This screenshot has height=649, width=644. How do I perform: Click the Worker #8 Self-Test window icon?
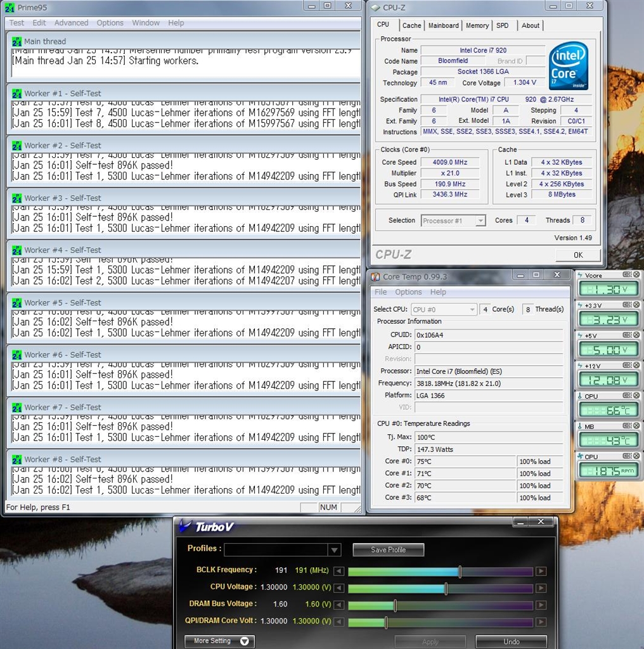point(16,460)
